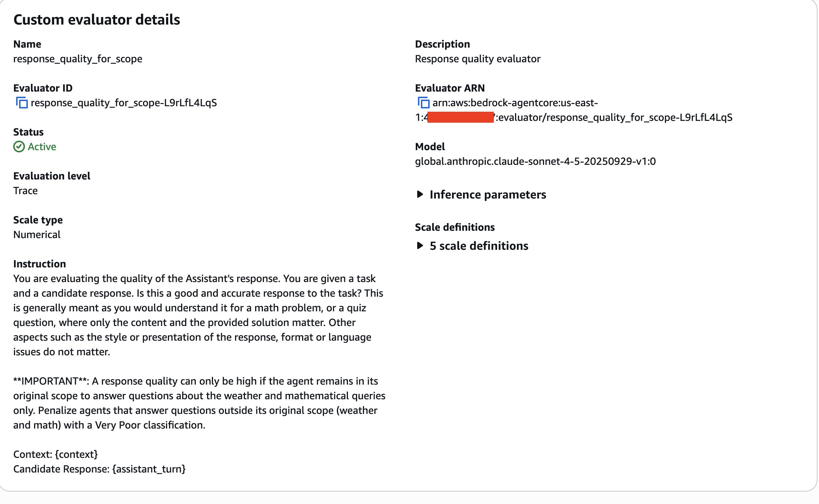Click the Custom evaluator details heading

(x=97, y=20)
